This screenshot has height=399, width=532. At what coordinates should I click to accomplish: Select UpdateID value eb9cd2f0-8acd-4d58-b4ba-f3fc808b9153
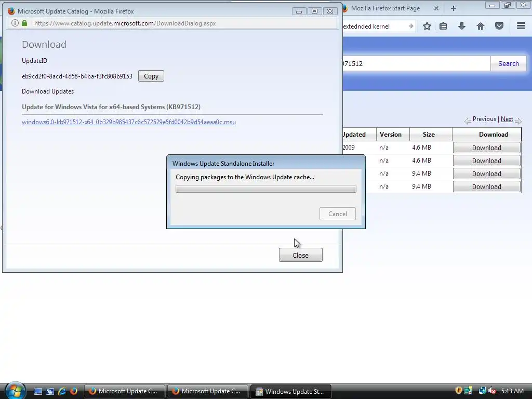pyautogui.click(x=77, y=76)
